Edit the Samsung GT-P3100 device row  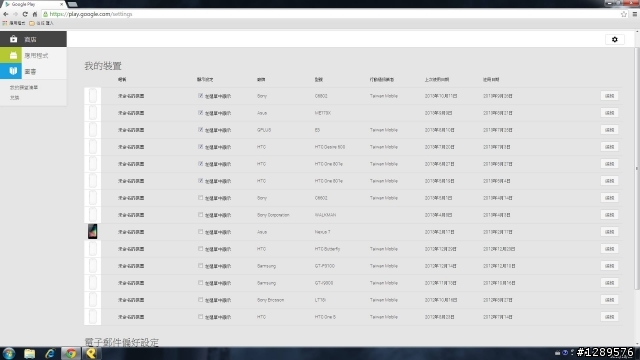(x=609, y=266)
